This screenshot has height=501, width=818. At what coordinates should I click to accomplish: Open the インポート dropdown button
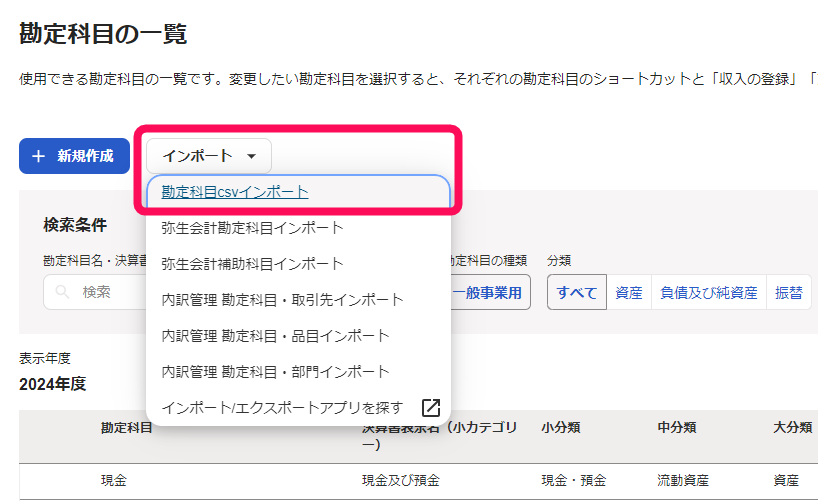pyautogui.click(x=209, y=156)
